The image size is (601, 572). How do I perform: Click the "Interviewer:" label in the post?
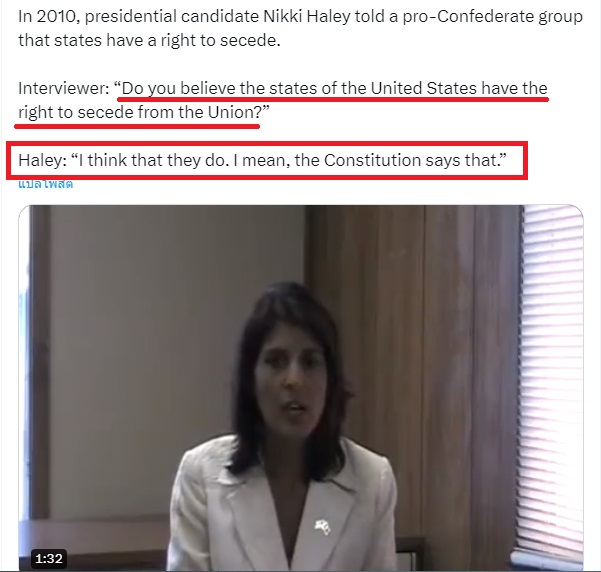[64, 89]
